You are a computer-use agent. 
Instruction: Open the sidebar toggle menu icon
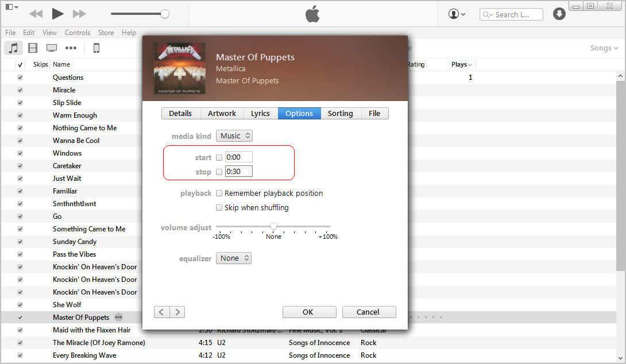(11, 7)
